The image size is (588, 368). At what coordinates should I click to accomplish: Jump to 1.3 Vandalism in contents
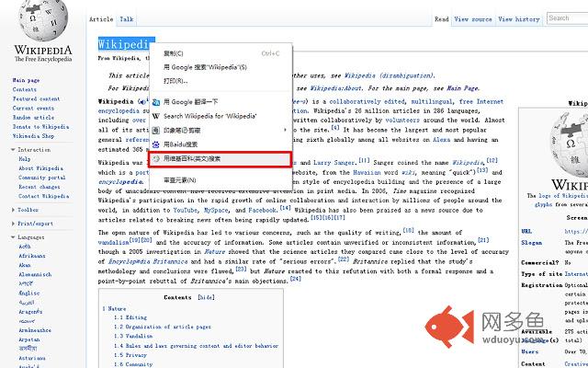click(x=133, y=337)
